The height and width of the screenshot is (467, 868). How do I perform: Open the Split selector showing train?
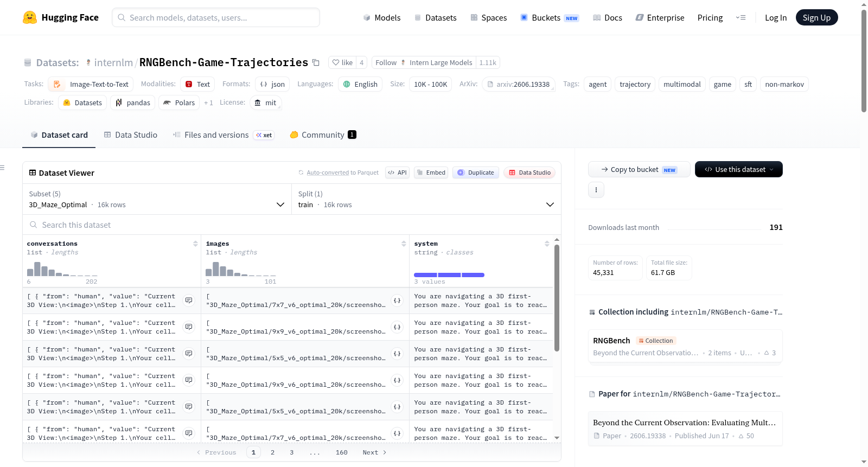tap(426, 199)
